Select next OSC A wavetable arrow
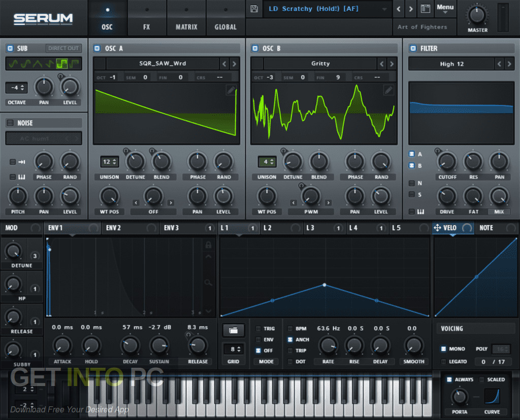 234,63
